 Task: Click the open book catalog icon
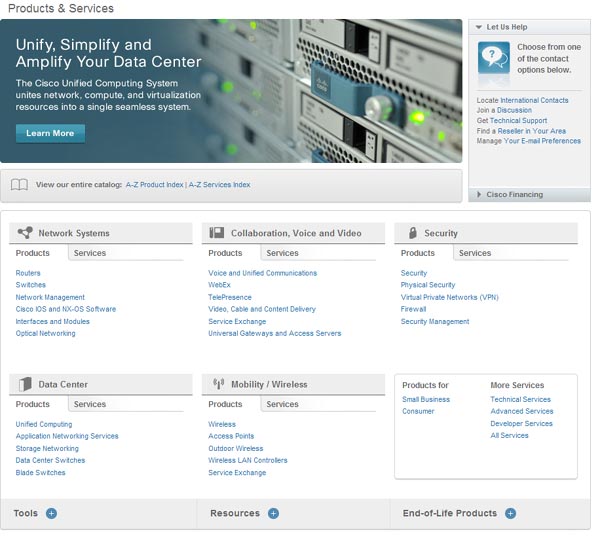[19, 185]
